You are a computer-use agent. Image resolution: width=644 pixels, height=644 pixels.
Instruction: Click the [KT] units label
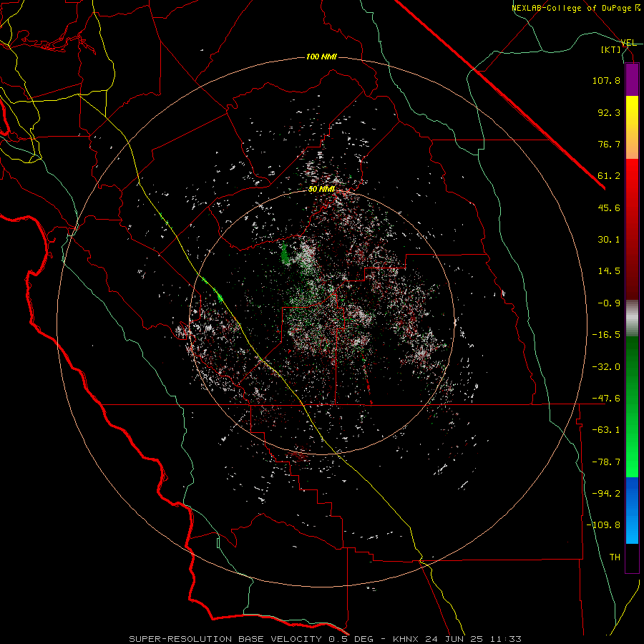click(x=611, y=49)
